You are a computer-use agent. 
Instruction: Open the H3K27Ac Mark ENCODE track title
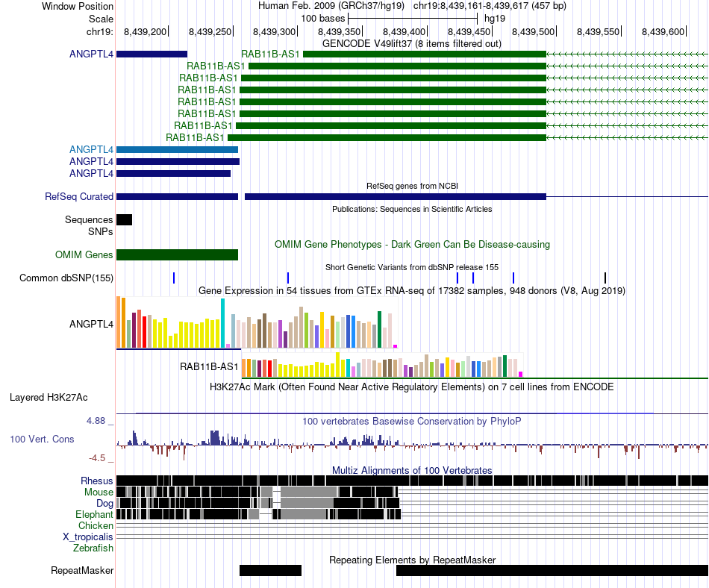point(411,387)
